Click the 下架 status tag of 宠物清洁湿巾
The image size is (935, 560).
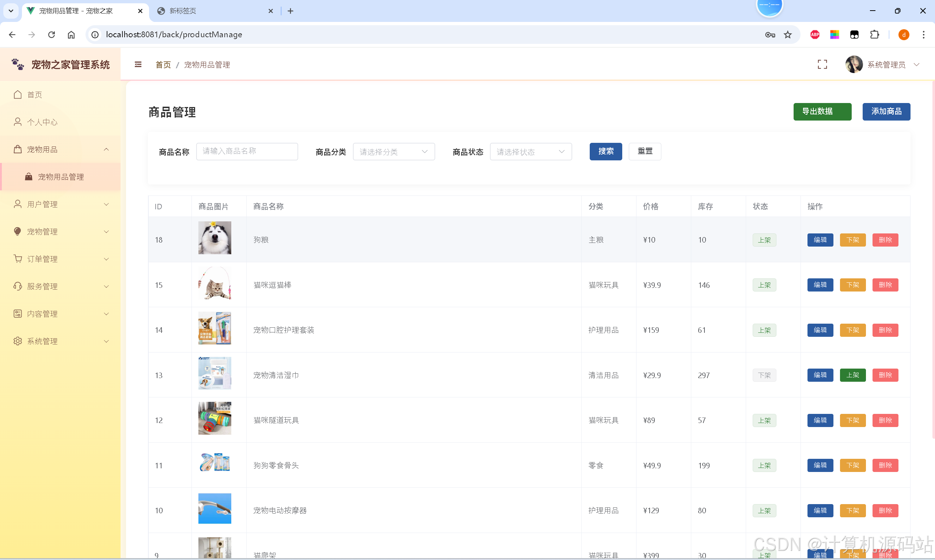(x=764, y=375)
